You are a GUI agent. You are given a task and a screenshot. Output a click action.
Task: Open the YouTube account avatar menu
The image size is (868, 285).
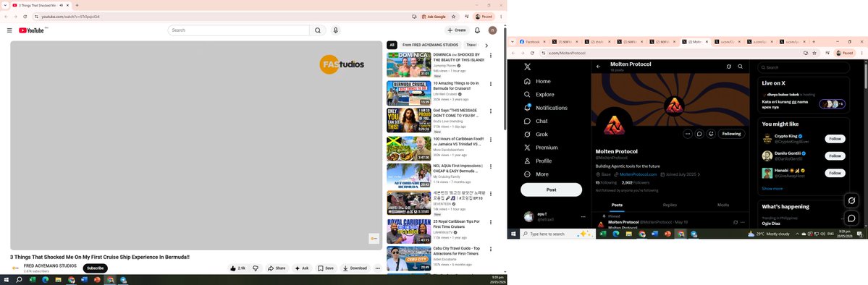(x=493, y=30)
